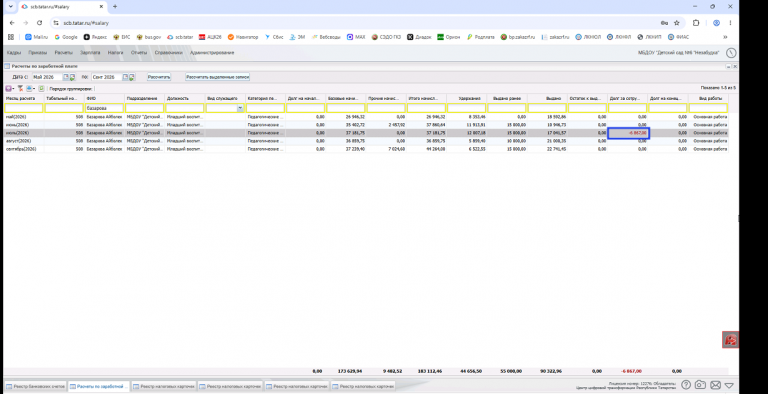768x394 pixels.
Task: Click the Месяц расчета filter field
Action: pyautogui.click(x=24, y=108)
